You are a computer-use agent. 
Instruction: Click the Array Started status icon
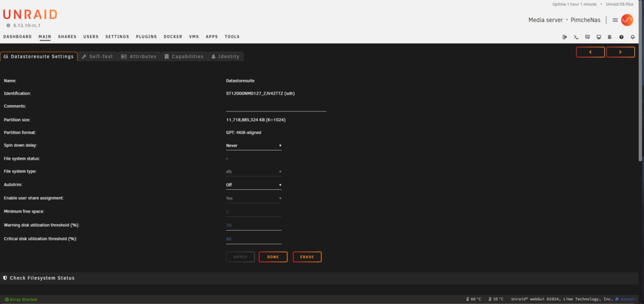6,299
